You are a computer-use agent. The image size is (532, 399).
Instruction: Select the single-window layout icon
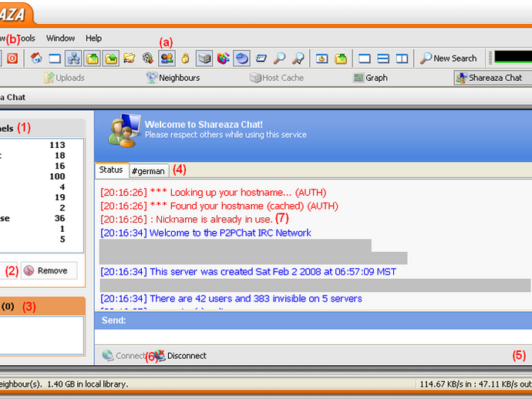365,59
